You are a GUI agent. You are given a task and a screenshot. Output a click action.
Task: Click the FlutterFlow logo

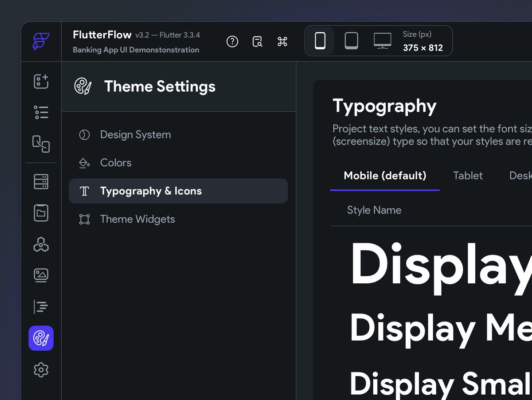click(x=41, y=41)
